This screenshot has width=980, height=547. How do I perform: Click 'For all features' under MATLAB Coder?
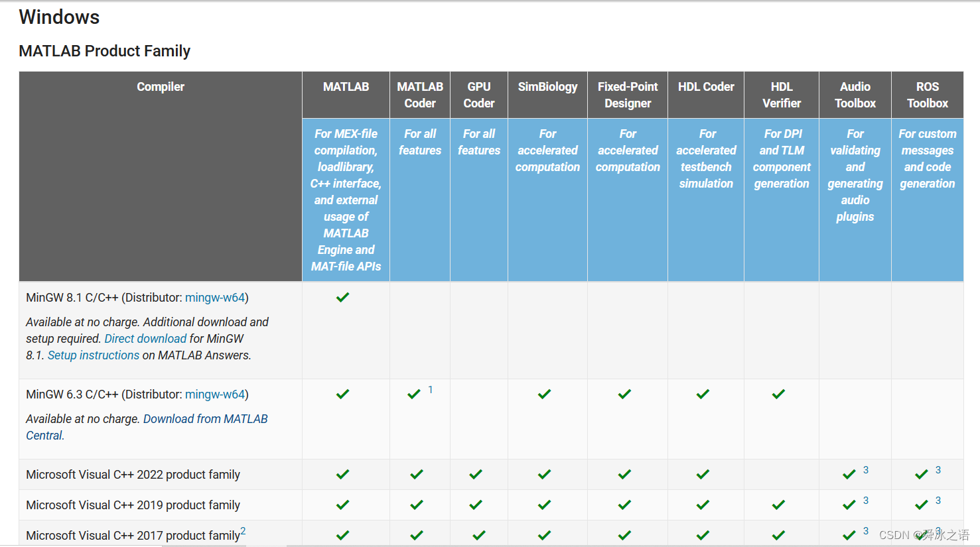[x=420, y=142]
